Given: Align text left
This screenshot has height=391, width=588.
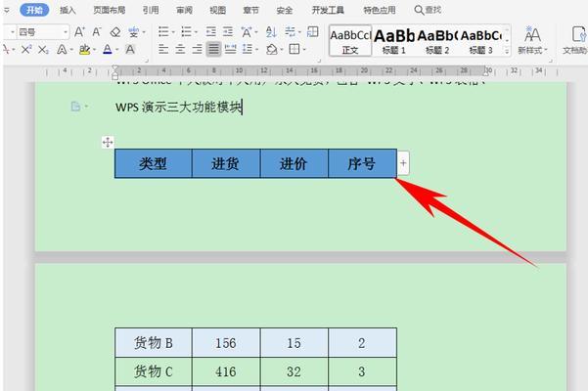Looking at the screenshot, I should [163, 49].
